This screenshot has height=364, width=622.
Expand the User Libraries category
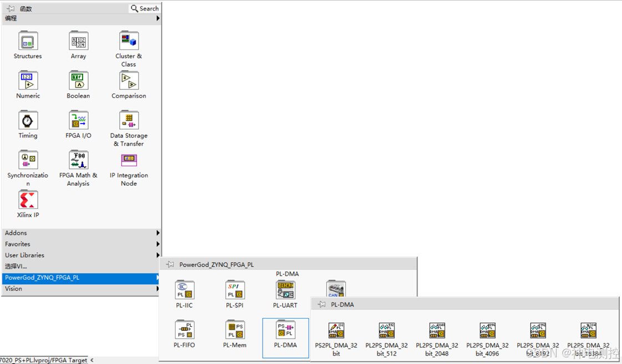(81, 255)
